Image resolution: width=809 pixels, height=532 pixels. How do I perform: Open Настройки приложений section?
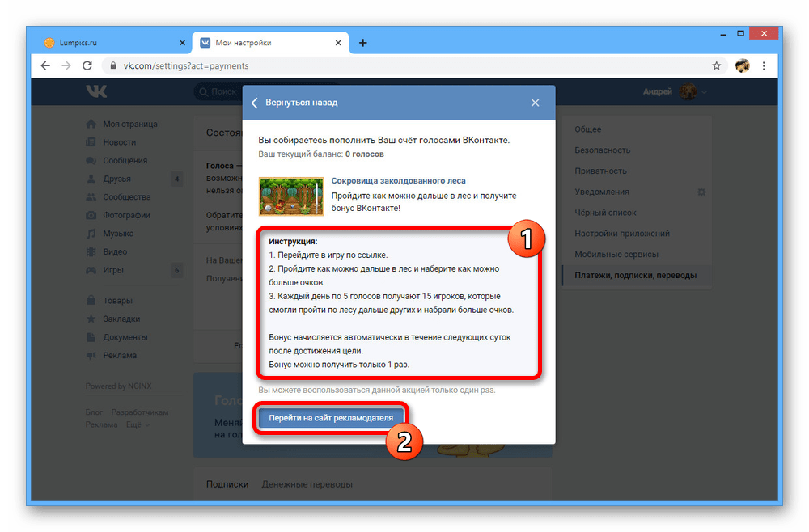(621, 234)
